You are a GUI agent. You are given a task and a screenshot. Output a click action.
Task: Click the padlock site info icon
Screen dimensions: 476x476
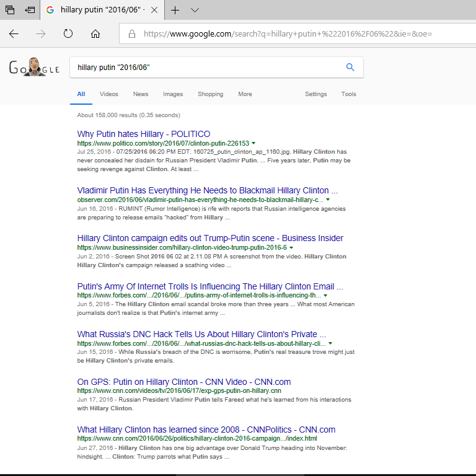click(132, 33)
